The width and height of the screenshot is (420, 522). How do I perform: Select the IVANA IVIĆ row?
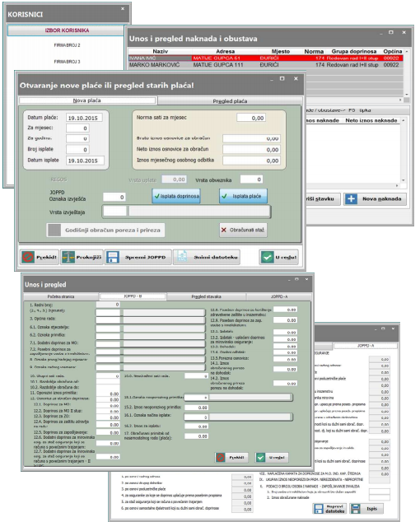pos(265,58)
